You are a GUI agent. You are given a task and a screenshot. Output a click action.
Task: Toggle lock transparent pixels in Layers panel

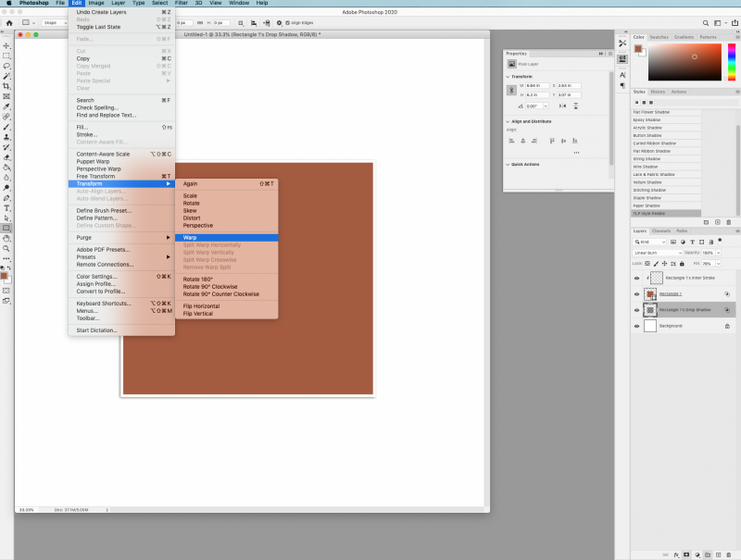click(647, 264)
